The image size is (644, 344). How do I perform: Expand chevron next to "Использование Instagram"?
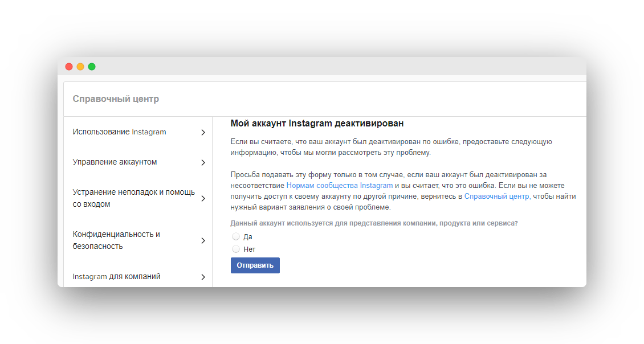coord(203,132)
